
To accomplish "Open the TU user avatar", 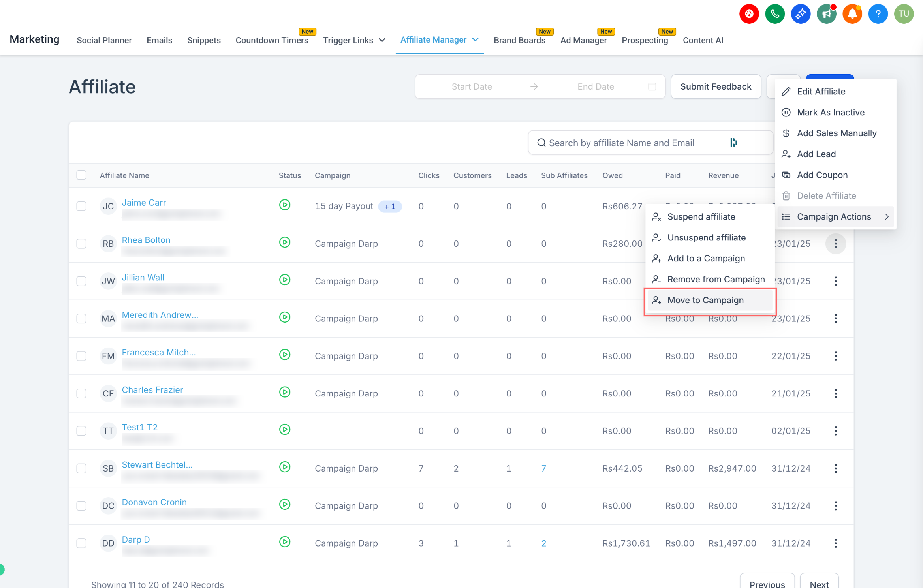I will point(904,14).
